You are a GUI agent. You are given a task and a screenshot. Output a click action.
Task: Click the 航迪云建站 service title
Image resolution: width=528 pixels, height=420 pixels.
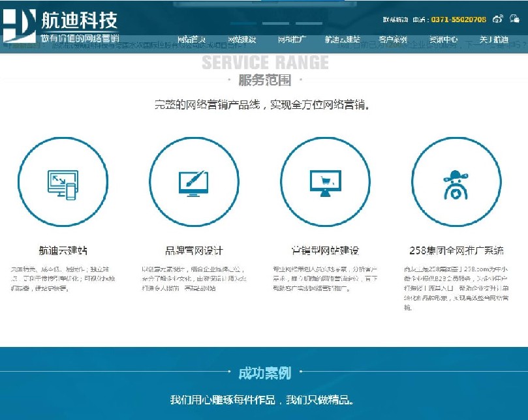[63, 250]
